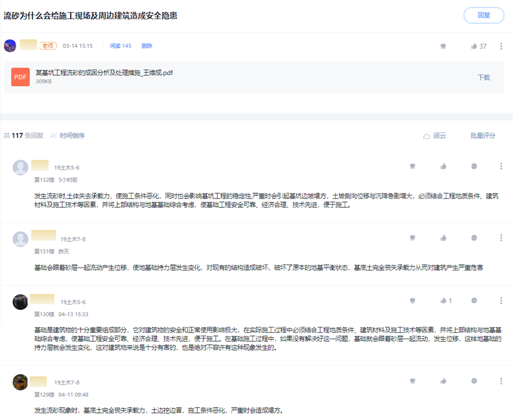Toggle 时间倒序 sort order
This screenshot has width=513, height=420.
point(68,136)
